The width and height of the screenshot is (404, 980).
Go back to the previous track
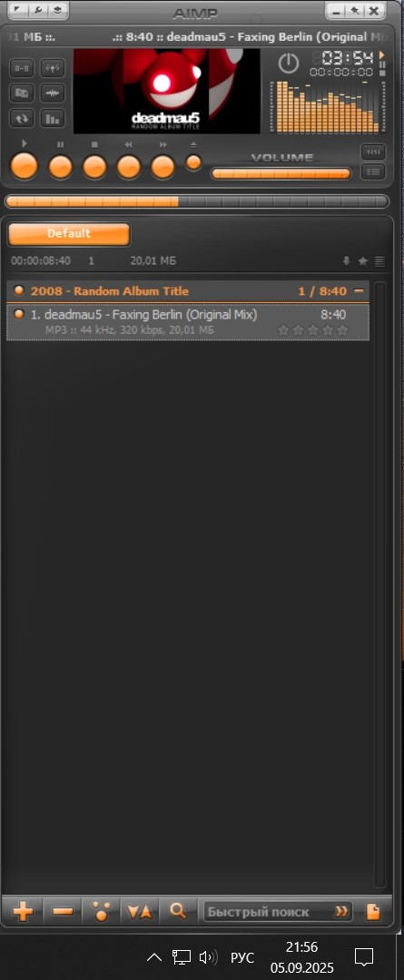click(x=129, y=167)
